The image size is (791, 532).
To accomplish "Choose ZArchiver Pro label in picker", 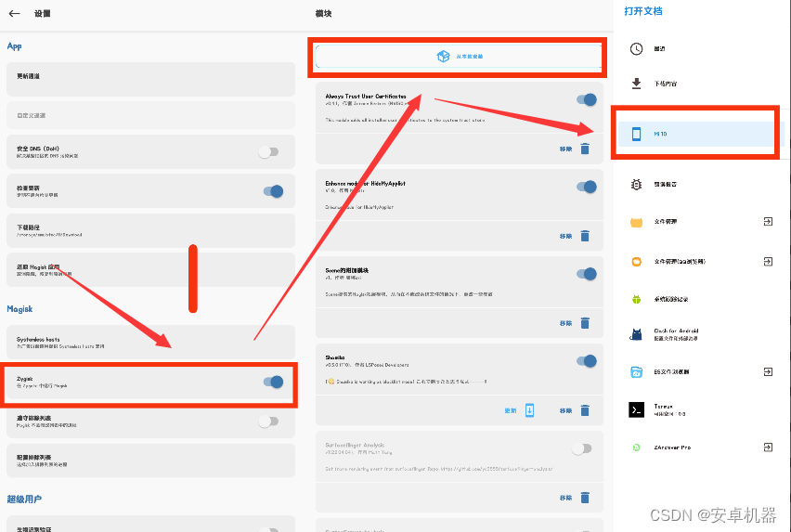I will point(672,448).
